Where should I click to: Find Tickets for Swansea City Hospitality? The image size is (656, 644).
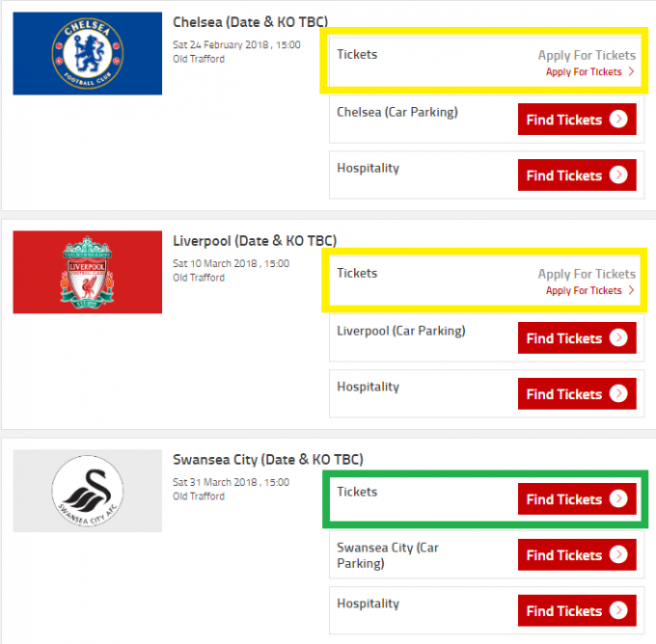[x=577, y=611]
